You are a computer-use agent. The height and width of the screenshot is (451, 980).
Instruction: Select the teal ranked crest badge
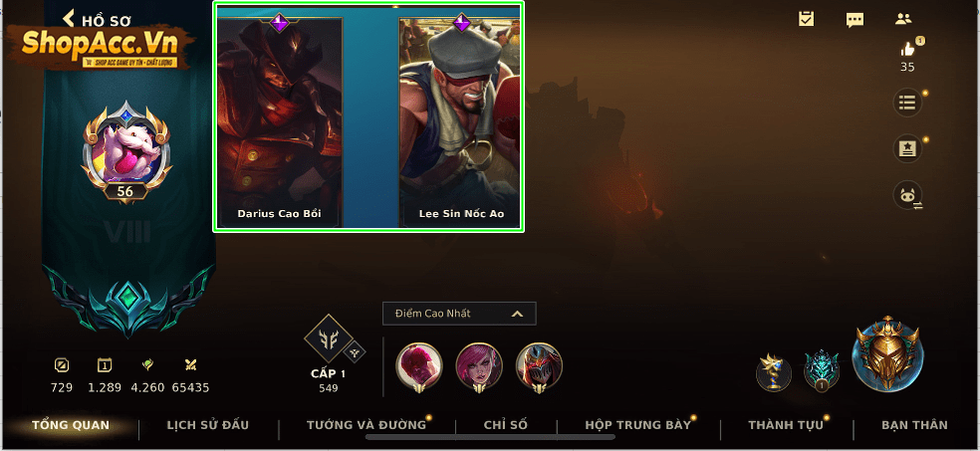pyautogui.click(x=822, y=371)
